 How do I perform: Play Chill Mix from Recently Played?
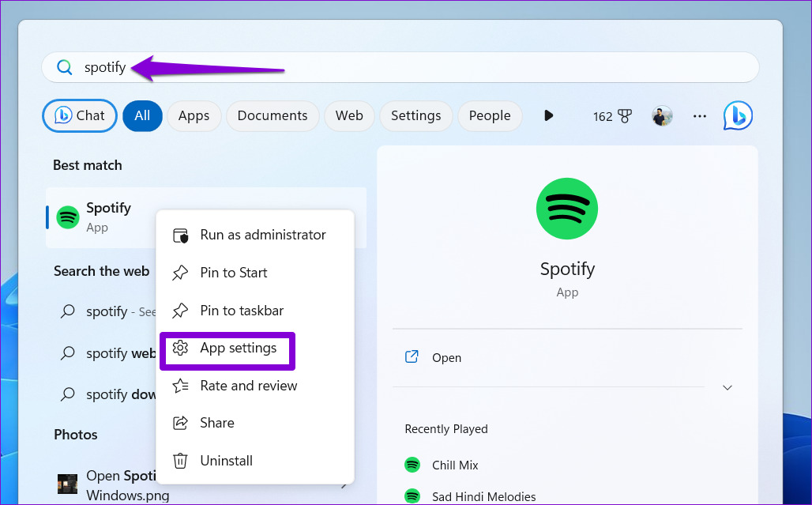[455, 465]
